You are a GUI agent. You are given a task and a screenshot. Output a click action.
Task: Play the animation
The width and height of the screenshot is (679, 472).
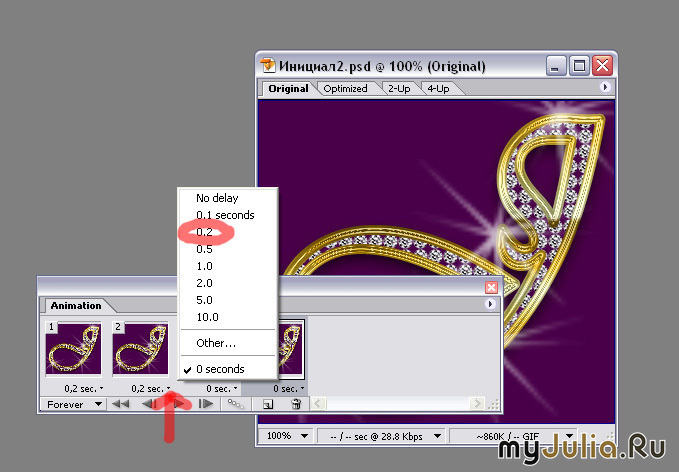pos(181,404)
